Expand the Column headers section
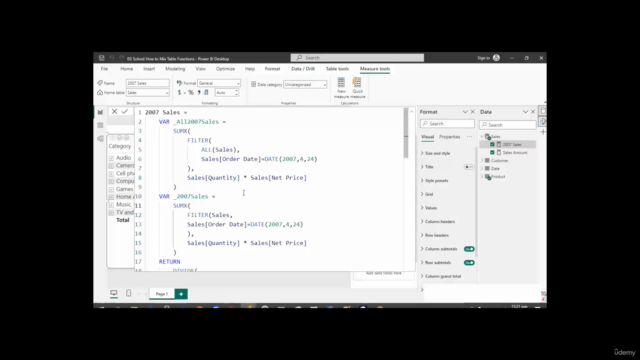The width and height of the screenshot is (640, 360). pos(440,222)
